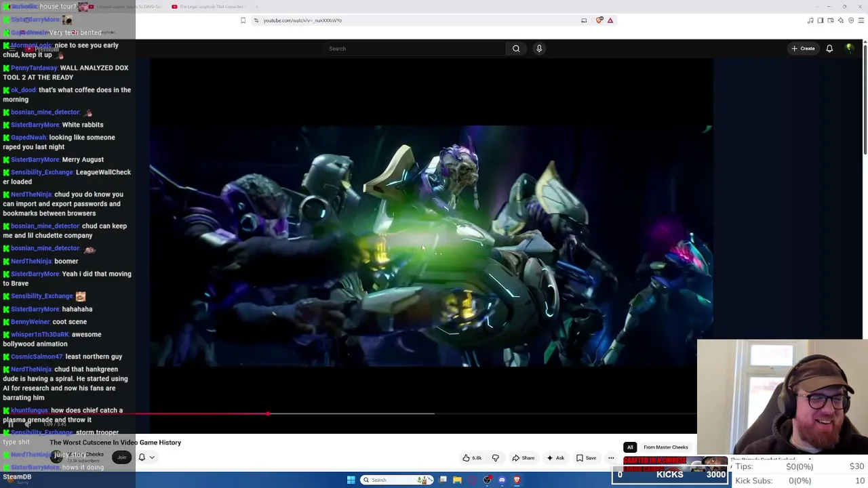
Task: Open the picture-in-picture icon in address bar
Action: (x=584, y=20)
